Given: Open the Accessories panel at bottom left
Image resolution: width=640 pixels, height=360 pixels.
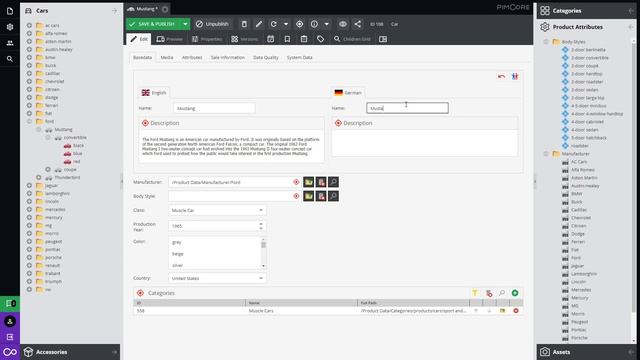Looking at the screenshot, I should pyautogui.click(x=70, y=352).
